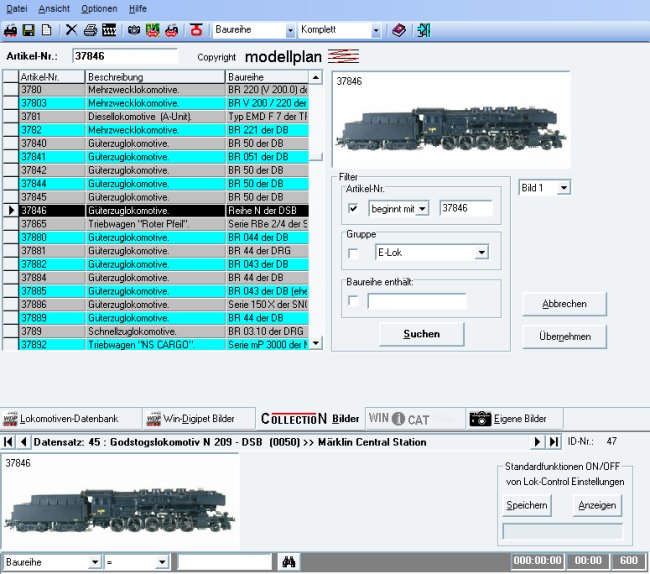Print using the printer icon
Viewport: 650px width, 574px height.
coord(90,30)
